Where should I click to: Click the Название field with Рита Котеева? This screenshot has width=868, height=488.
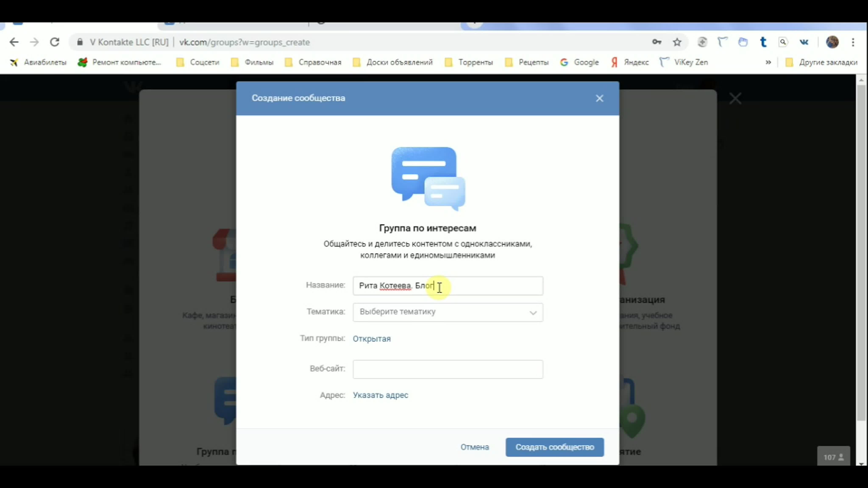coord(448,286)
